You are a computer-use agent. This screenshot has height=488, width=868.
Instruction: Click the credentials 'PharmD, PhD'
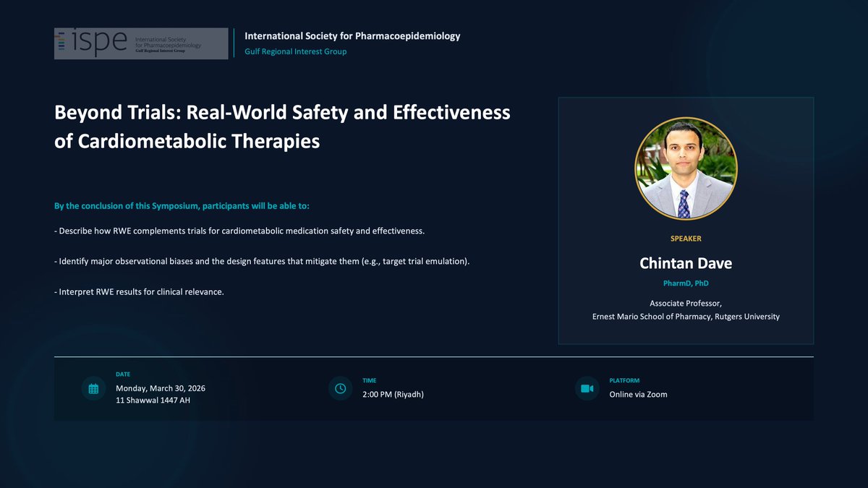point(686,284)
